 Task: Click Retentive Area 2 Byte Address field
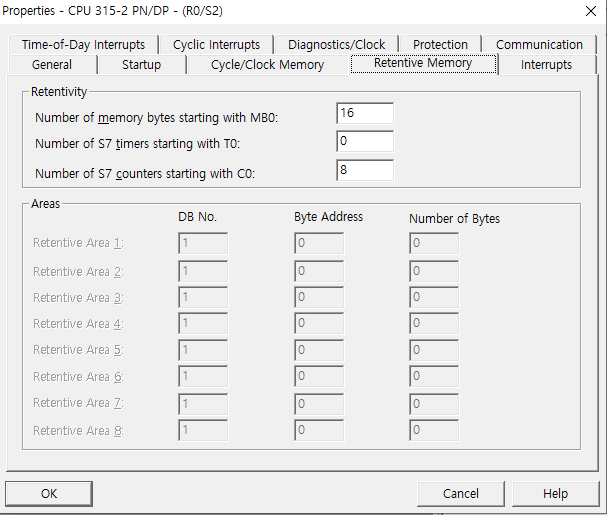click(319, 271)
